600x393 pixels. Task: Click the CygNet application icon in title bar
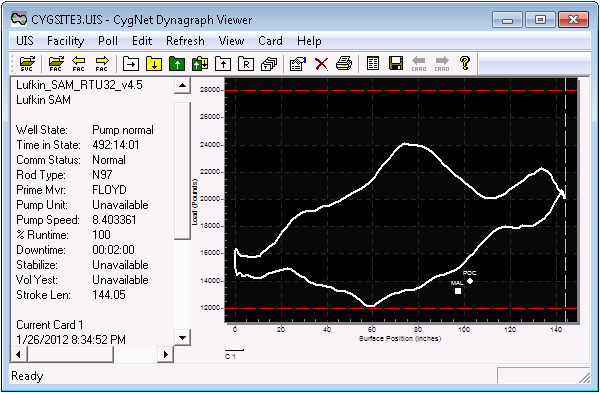(19, 20)
